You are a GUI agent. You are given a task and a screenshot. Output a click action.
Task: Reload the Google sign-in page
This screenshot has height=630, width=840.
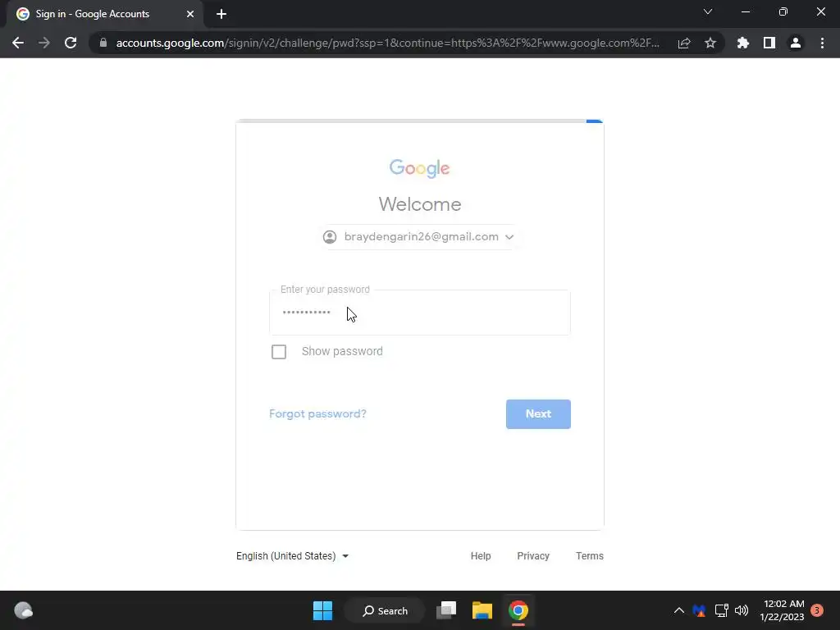(71, 43)
